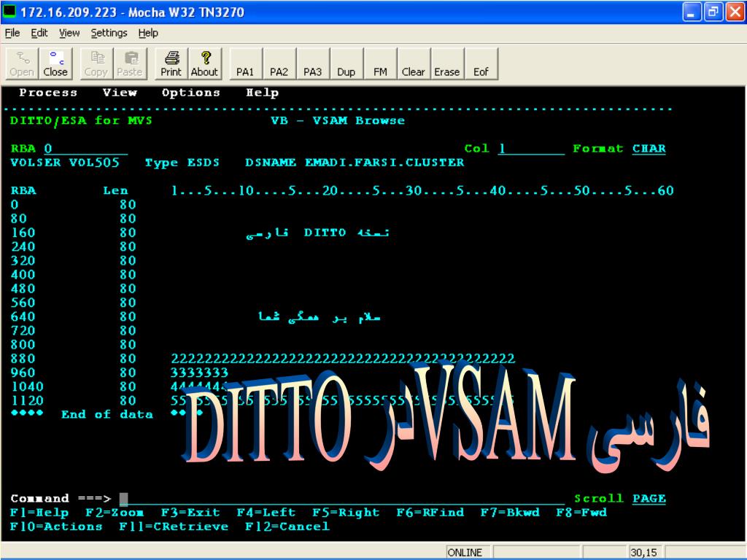This screenshot has width=747, height=560.
Task: Click the Col input field
Action: 531,149
